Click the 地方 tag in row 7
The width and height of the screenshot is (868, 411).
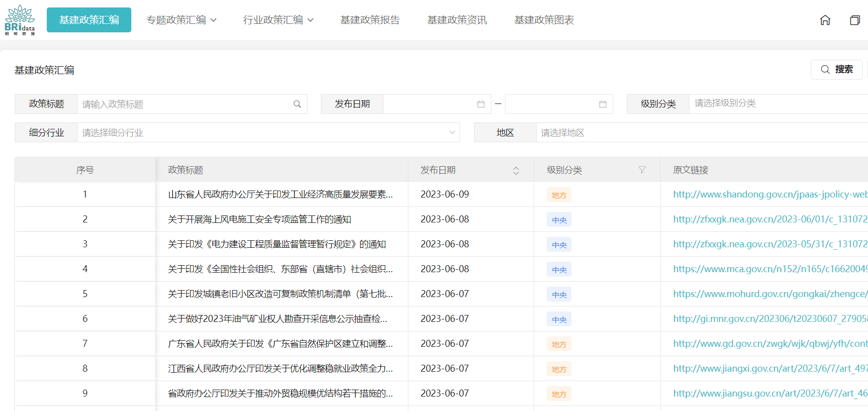(559, 344)
